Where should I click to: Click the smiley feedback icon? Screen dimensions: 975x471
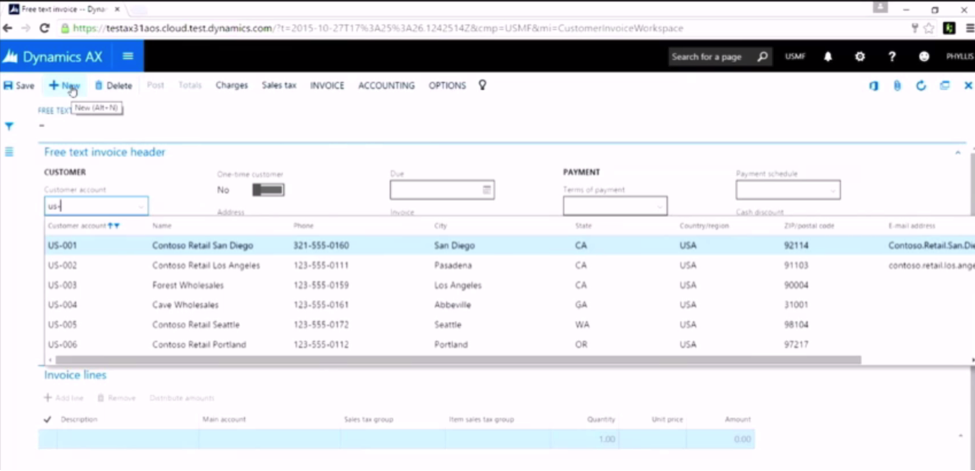[924, 57]
